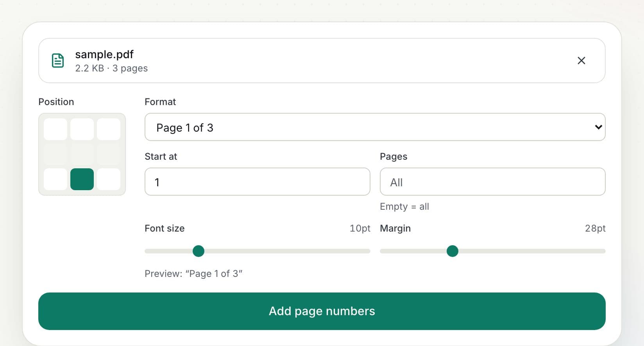The height and width of the screenshot is (346, 644).
Task: Select the top-center page number position
Action: pos(82,129)
